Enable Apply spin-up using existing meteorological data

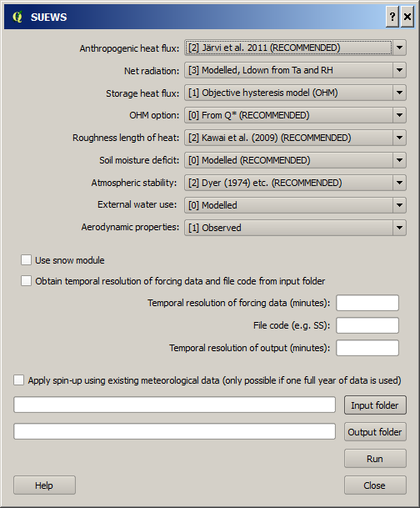[x=19, y=380]
